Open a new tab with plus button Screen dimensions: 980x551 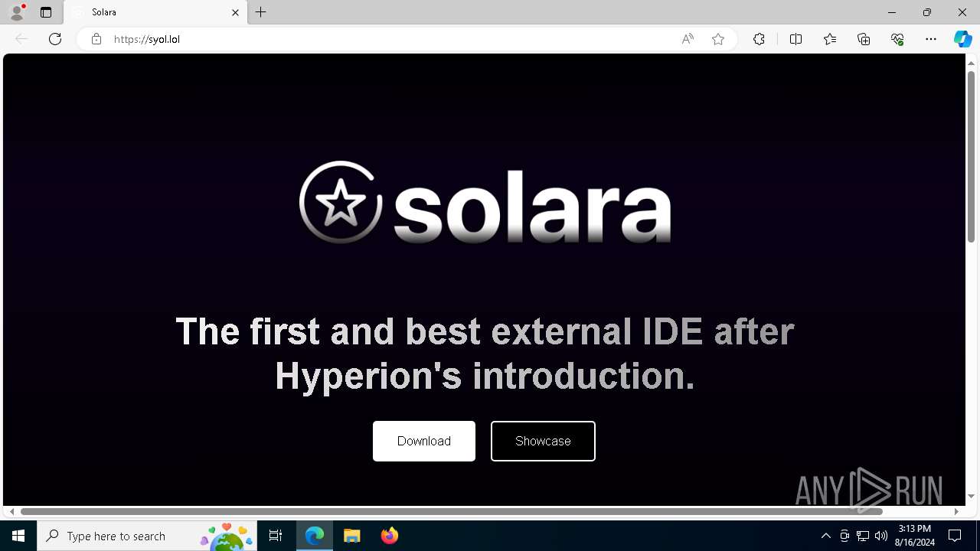[x=261, y=12]
